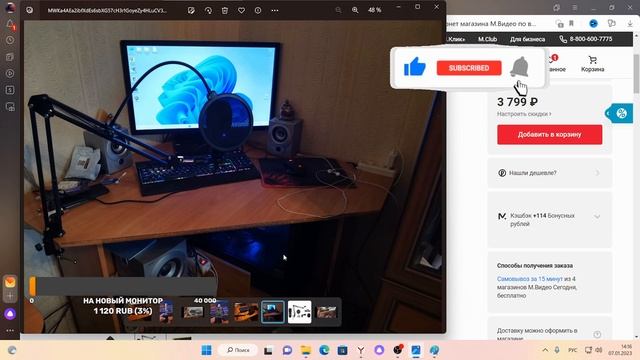Click the Добавить в корзину button
Image resolution: width=640 pixels, height=360 pixels.
click(549, 135)
